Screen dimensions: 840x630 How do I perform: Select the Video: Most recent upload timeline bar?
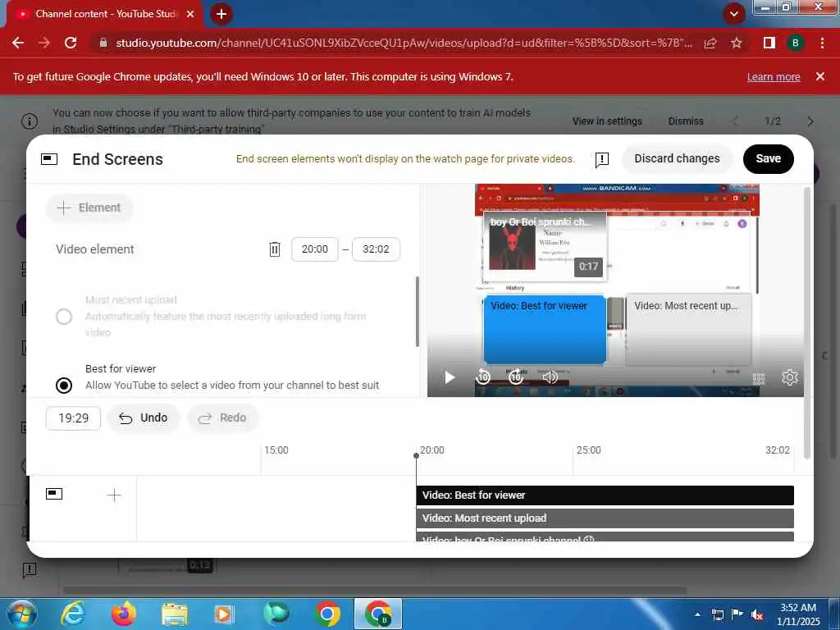(605, 518)
